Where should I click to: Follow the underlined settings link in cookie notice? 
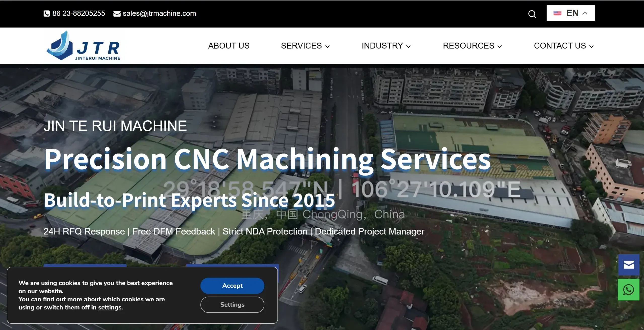tap(110, 307)
